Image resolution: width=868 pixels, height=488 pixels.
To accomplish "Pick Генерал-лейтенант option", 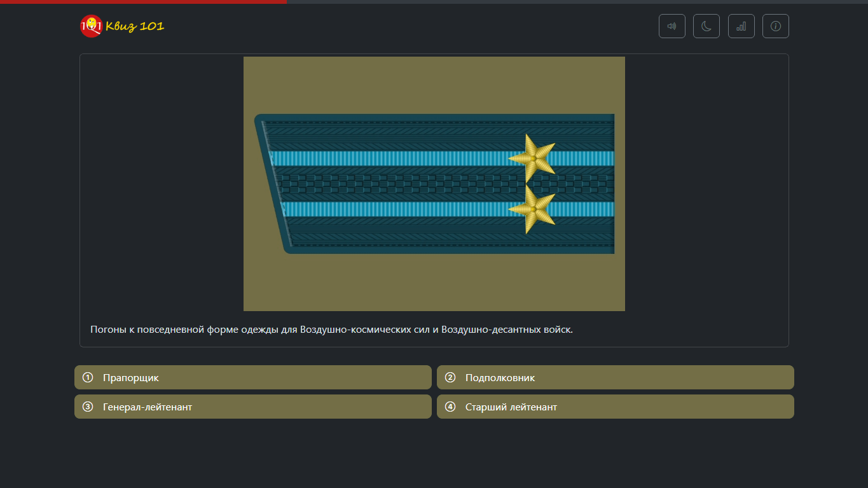I will point(252,406).
